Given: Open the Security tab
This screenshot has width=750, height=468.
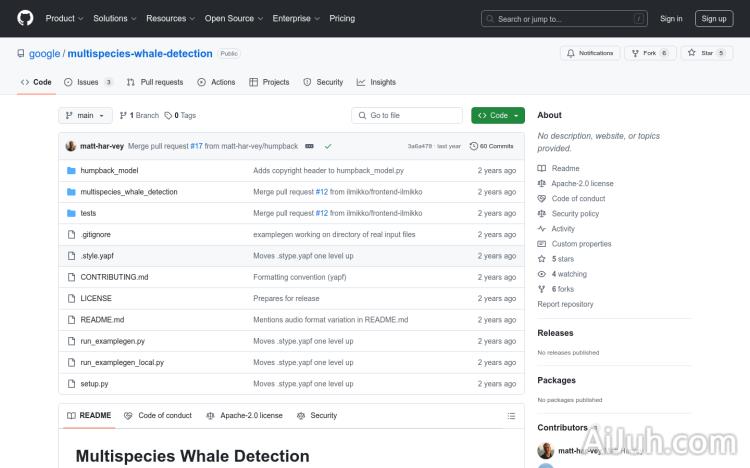Looking at the screenshot, I should tap(323, 82).
